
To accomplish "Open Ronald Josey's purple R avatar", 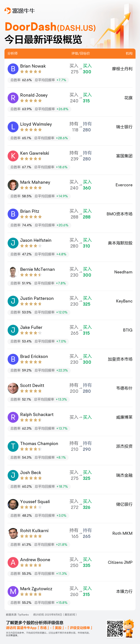I will (x=13, y=98).
